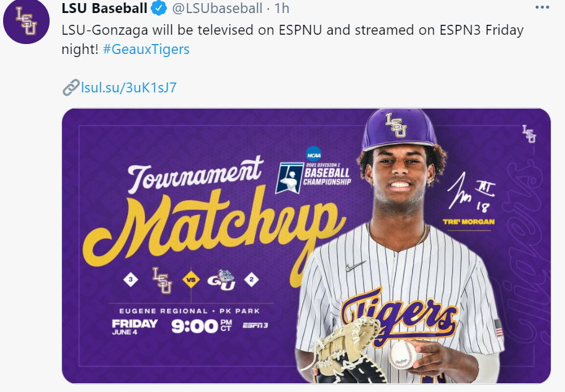This screenshot has height=392, width=565.
Task: Click the yellow VS diamond badge
Action: [192, 280]
